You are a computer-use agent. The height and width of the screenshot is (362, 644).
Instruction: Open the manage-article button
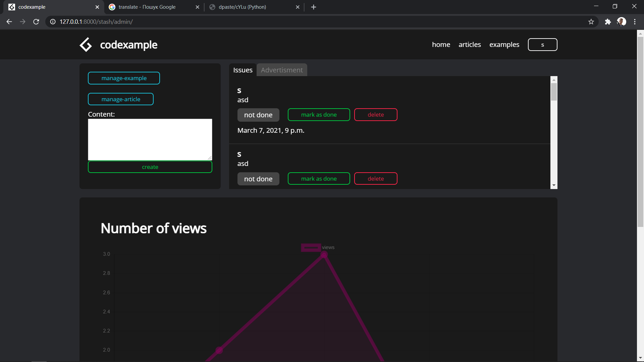121,99
